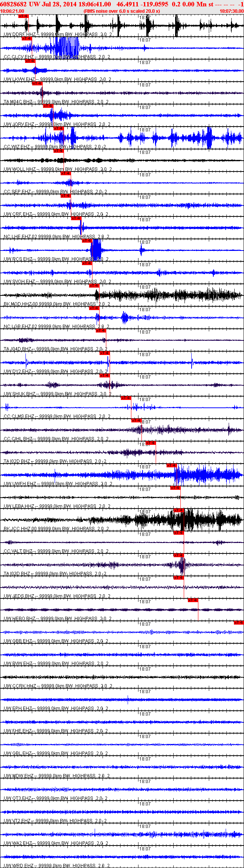Select the arrival pick on the M04C trace
244x868 pixels.
(x=37, y=84)
